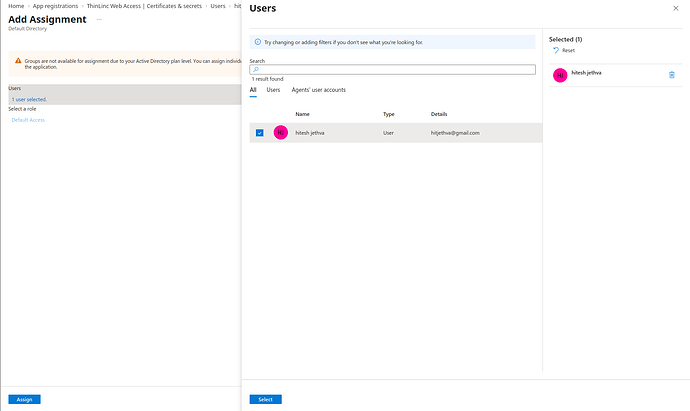Click the magnifier icon in the search box

tap(256, 70)
